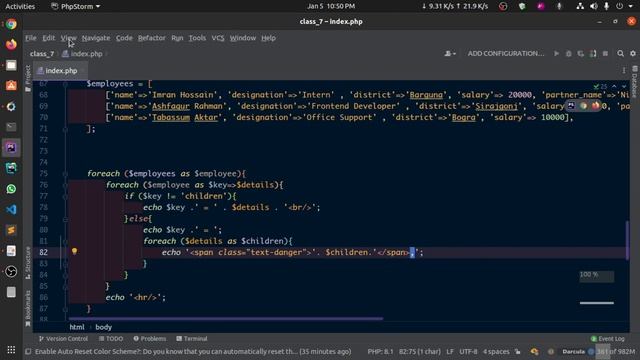Viewport: 640px width, 360px height.
Task: Click the body breadcrumb in editor footer
Action: click(104, 327)
